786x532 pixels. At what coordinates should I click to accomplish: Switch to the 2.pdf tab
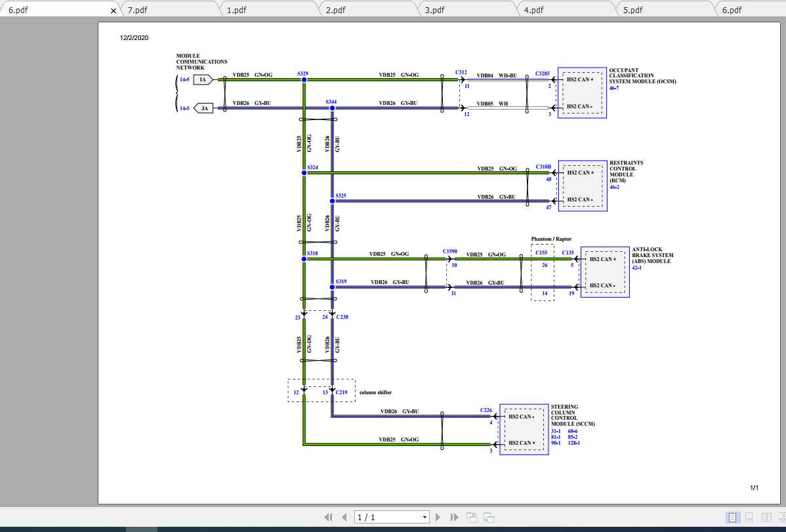pyautogui.click(x=368, y=10)
